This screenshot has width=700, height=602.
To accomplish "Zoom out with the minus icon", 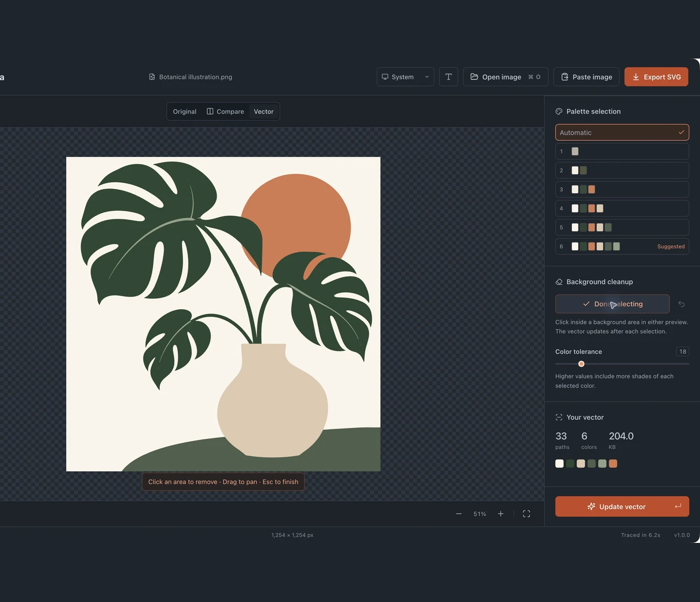I will pyautogui.click(x=459, y=514).
